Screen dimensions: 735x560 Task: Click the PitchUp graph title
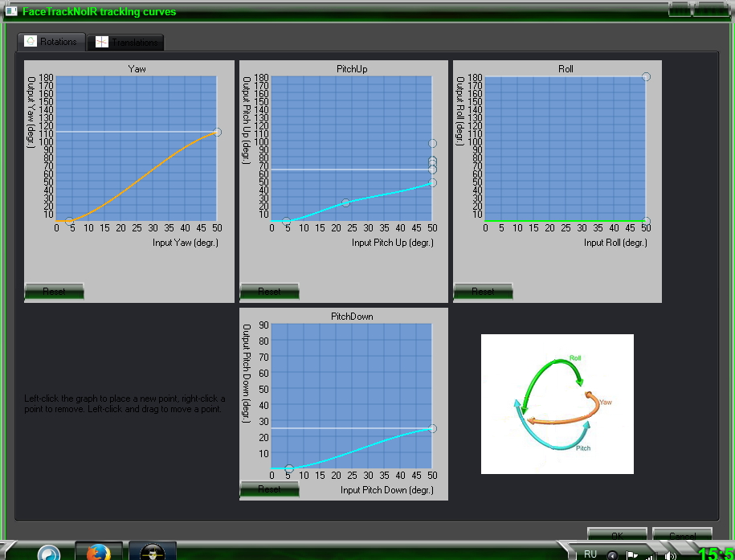(x=352, y=69)
